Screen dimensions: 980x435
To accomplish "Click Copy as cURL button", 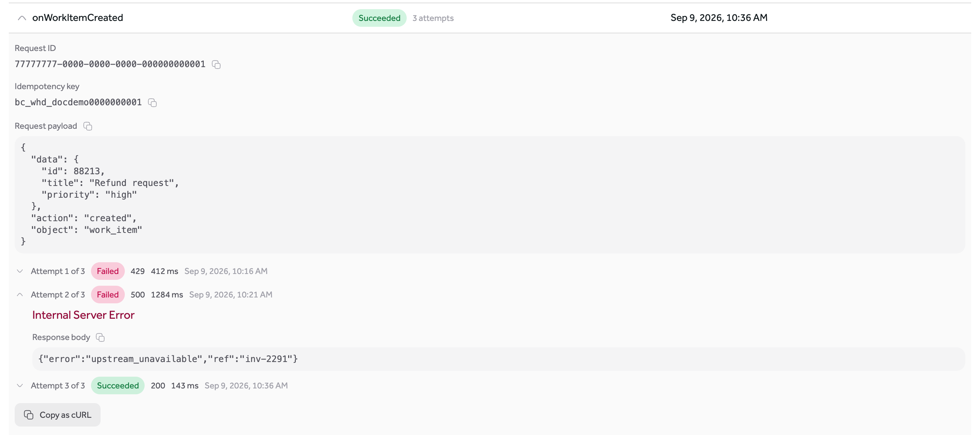I will click(58, 415).
